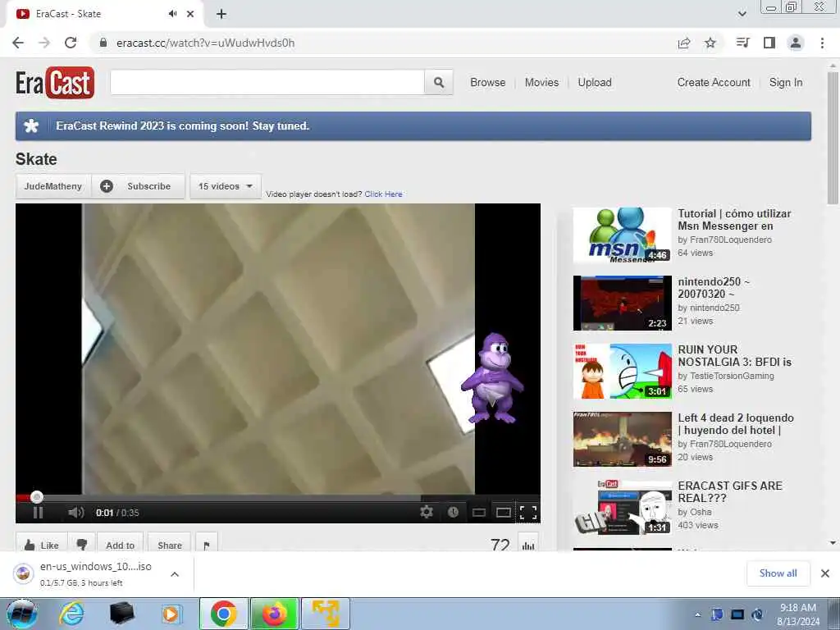Open 'ERACAST GIFS ARE REAL???' video thumbnail
This screenshot has width=840, height=630.
coord(622,507)
